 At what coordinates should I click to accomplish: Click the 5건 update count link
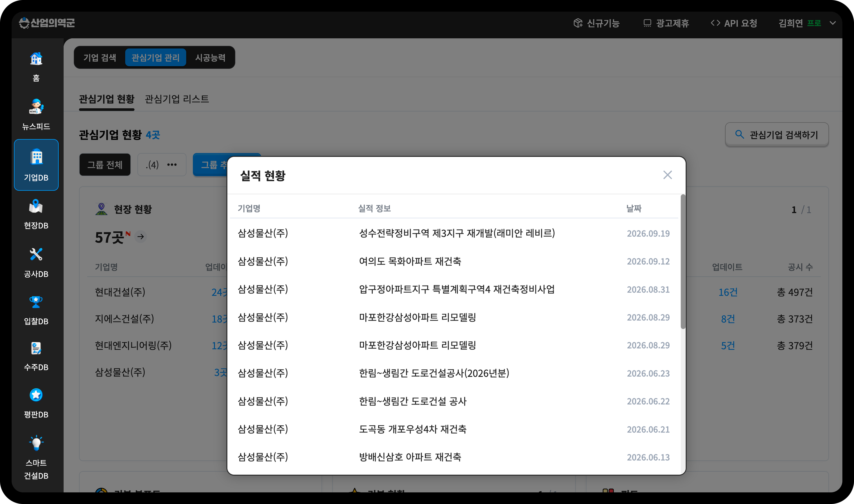[728, 346]
